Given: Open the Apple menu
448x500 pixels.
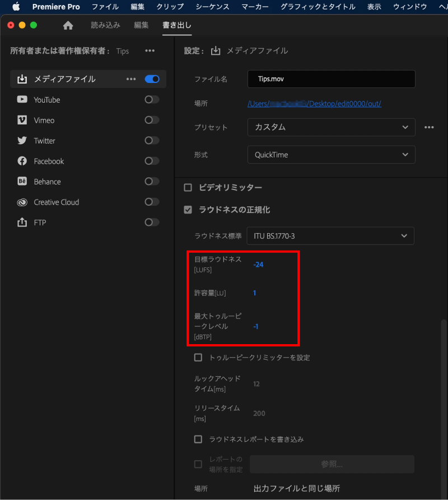Looking at the screenshot, I should (16, 7).
